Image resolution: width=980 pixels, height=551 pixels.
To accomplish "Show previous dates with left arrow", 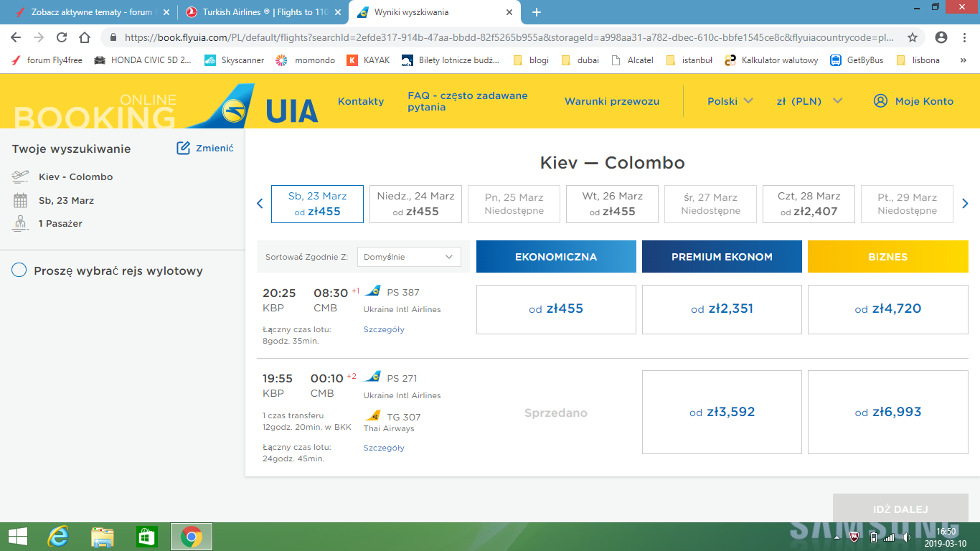I will pos(260,204).
